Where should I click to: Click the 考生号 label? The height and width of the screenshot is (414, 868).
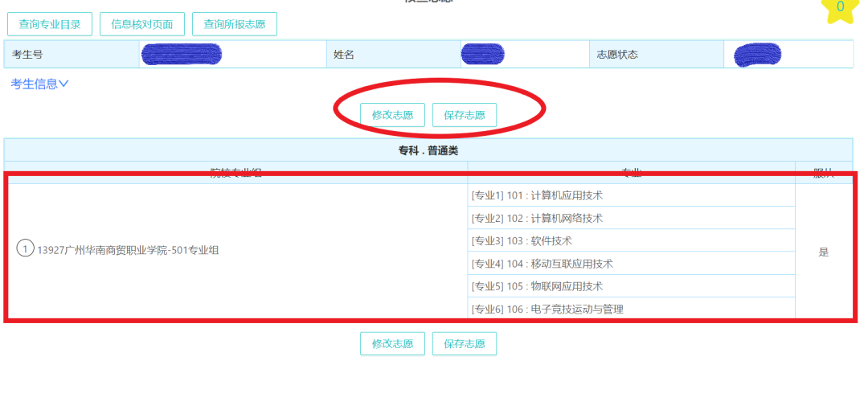(x=27, y=55)
